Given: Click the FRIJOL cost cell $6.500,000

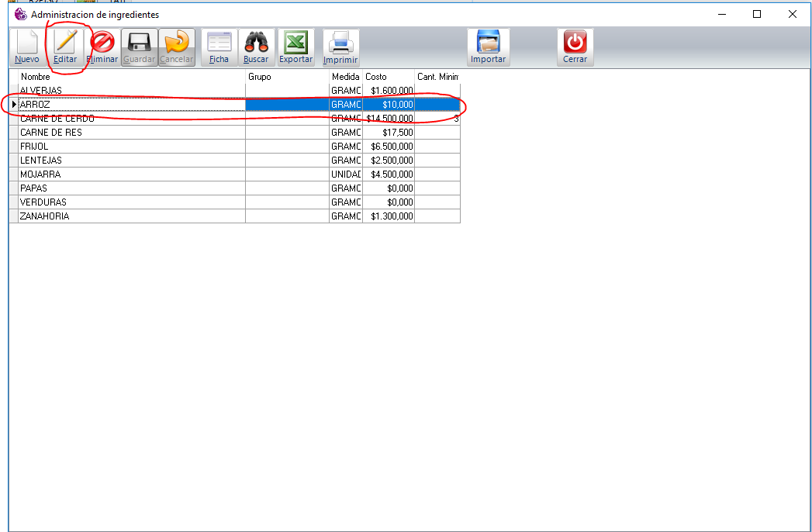Looking at the screenshot, I should click(x=389, y=147).
